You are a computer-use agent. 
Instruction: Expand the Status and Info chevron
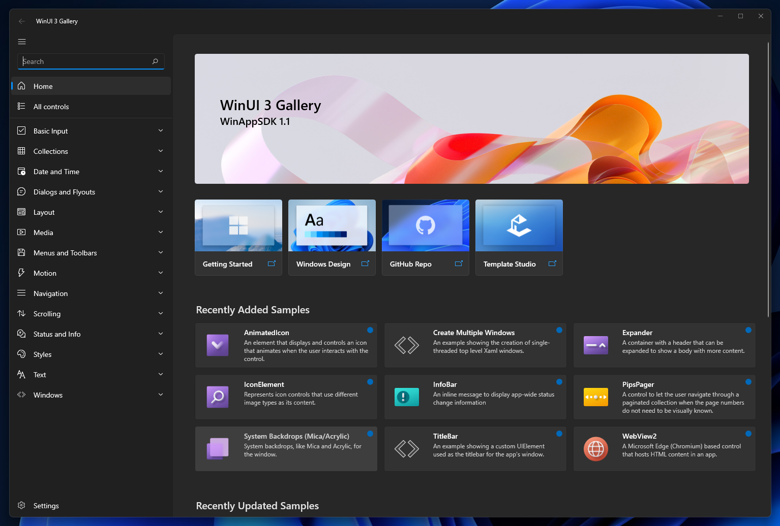(x=161, y=333)
